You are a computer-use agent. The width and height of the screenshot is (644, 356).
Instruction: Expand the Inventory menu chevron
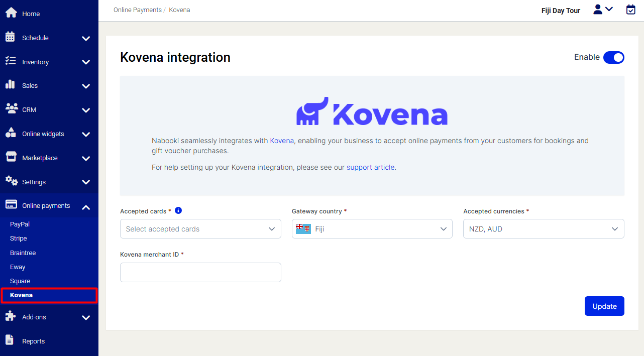pyautogui.click(x=86, y=62)
